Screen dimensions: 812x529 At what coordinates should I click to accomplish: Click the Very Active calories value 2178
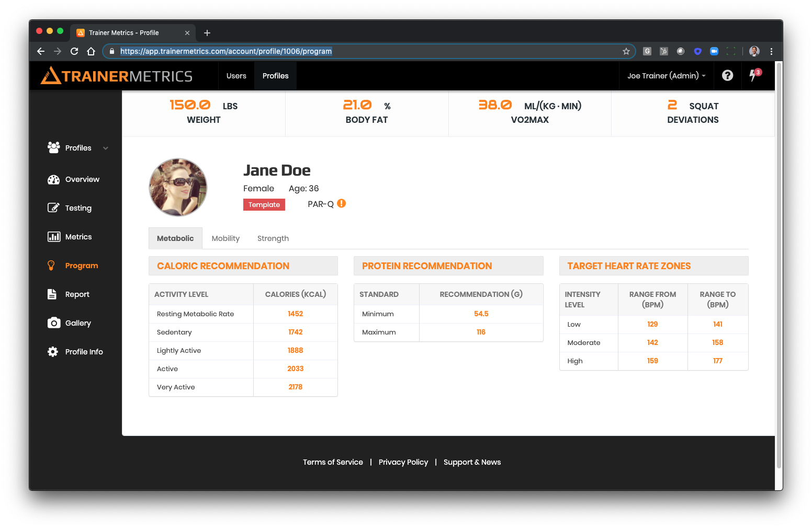click(295, 387)
